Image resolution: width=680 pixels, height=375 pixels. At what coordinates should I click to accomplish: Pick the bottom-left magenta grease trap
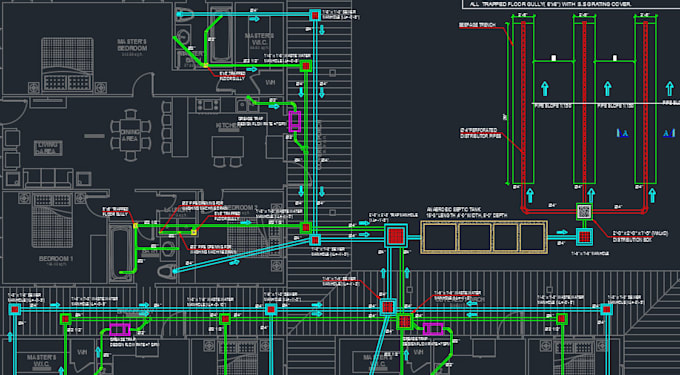pos(120,329)
